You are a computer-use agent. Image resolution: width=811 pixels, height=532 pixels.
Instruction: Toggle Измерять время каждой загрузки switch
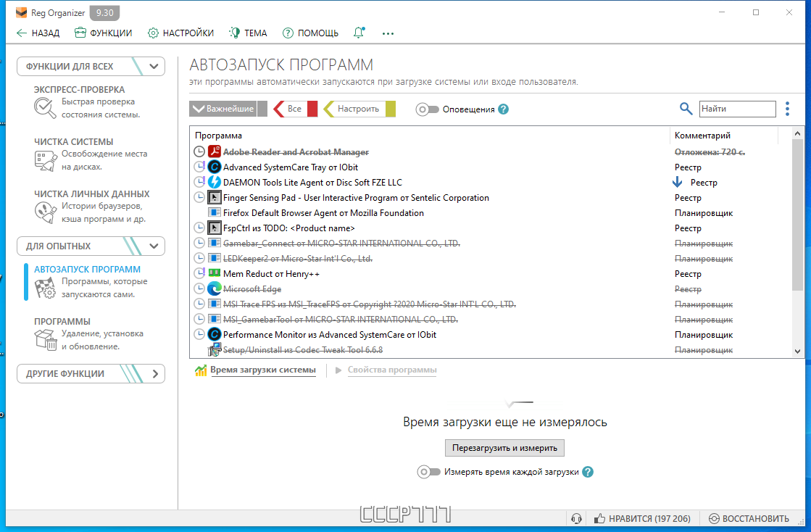tap(429, 472)
